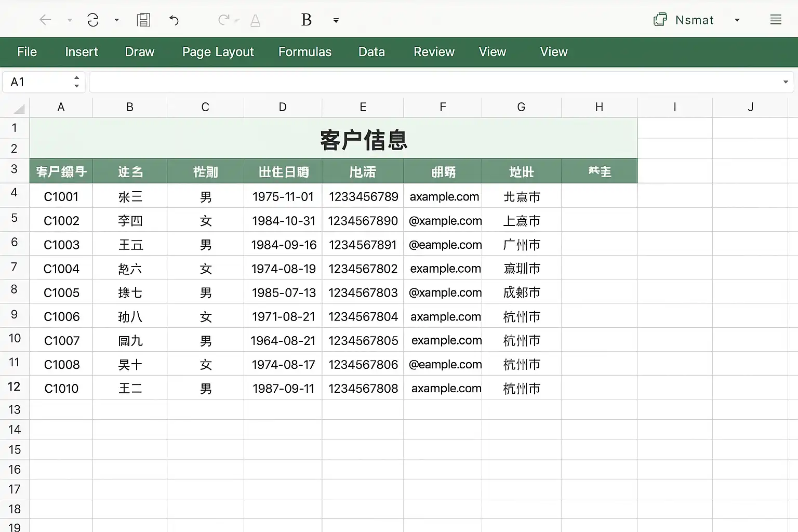Viewport: 798px width, 532px height.
Task: Open the Page Layout tab
Action: pos(218,52)
